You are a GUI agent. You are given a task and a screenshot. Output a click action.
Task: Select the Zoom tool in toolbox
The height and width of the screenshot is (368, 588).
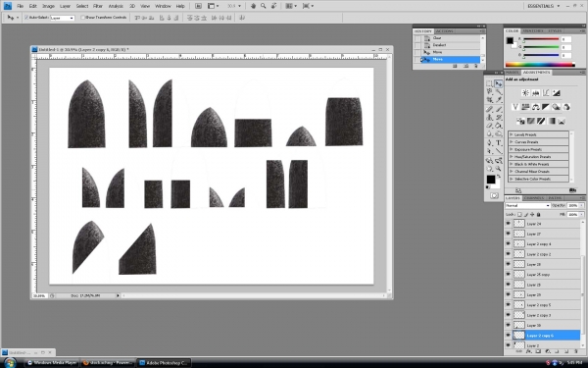499,169
